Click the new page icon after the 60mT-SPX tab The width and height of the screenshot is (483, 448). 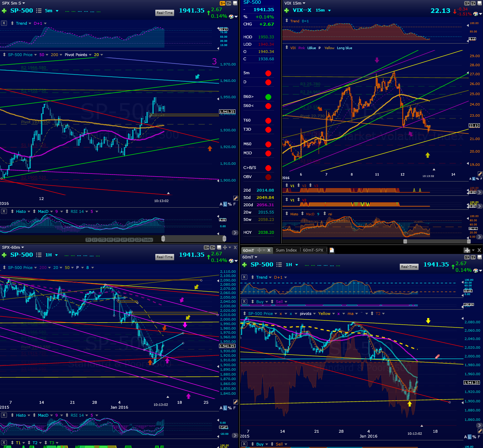pos(332,250)
